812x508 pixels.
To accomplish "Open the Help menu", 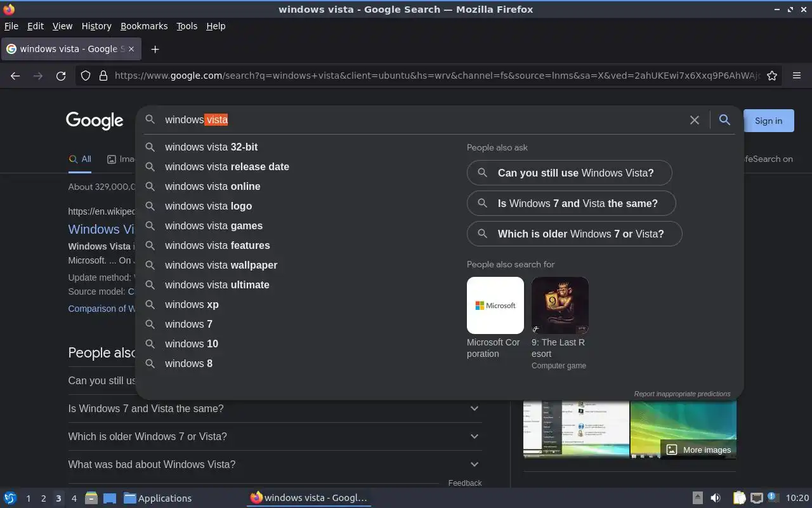I will coord(216,26).
